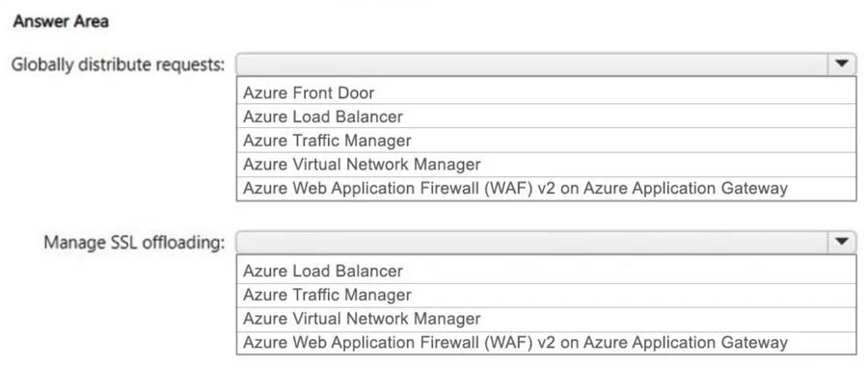Expand Globally distribute requests dropdown arrow

(841, 65)
